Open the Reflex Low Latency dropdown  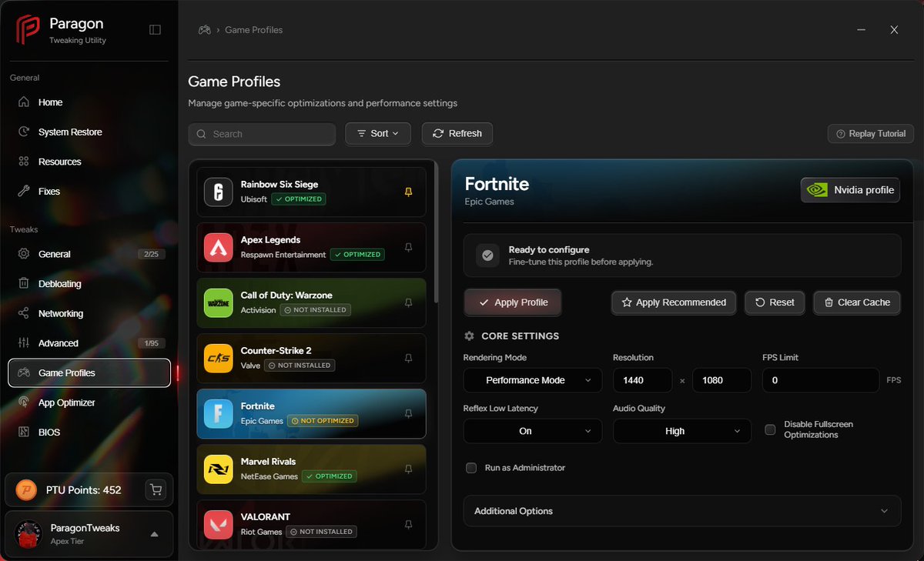533,431
